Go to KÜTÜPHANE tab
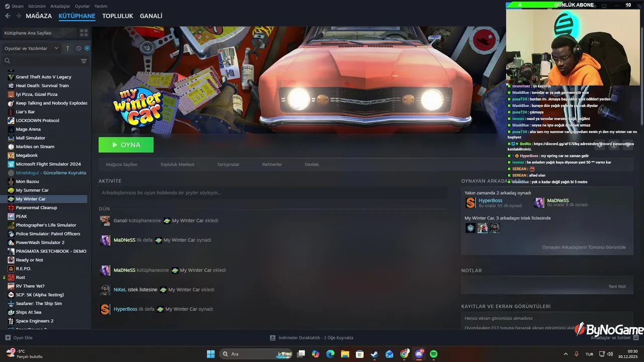The image size is (644, 362). pos(77,16)
